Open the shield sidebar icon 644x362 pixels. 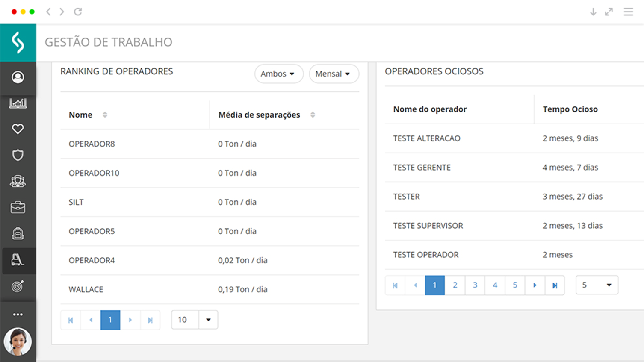point(18,155)
